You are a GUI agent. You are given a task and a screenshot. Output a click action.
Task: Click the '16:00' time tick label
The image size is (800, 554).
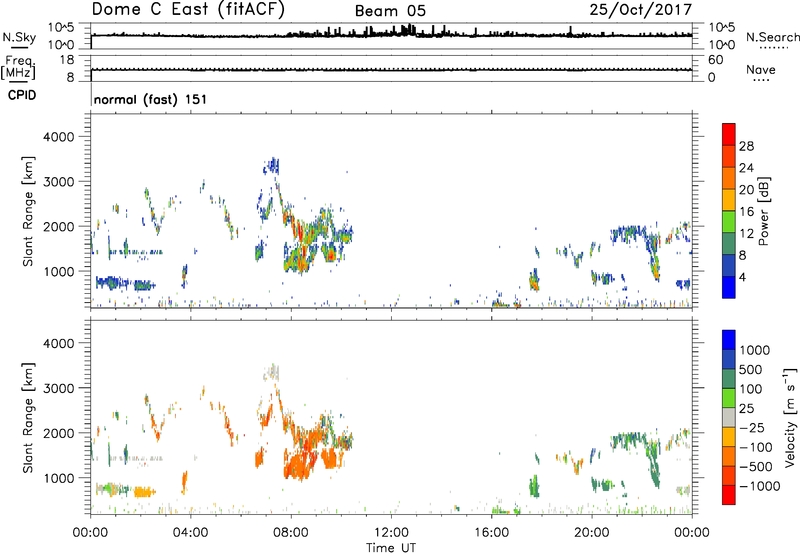click(x=491, y=533)
